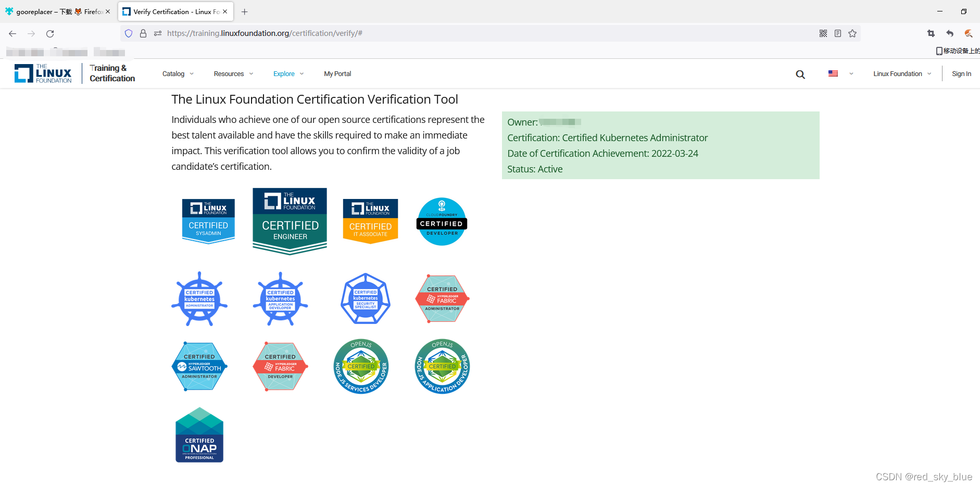
Task: Open the site search magnifier
Action: point(800,74)
